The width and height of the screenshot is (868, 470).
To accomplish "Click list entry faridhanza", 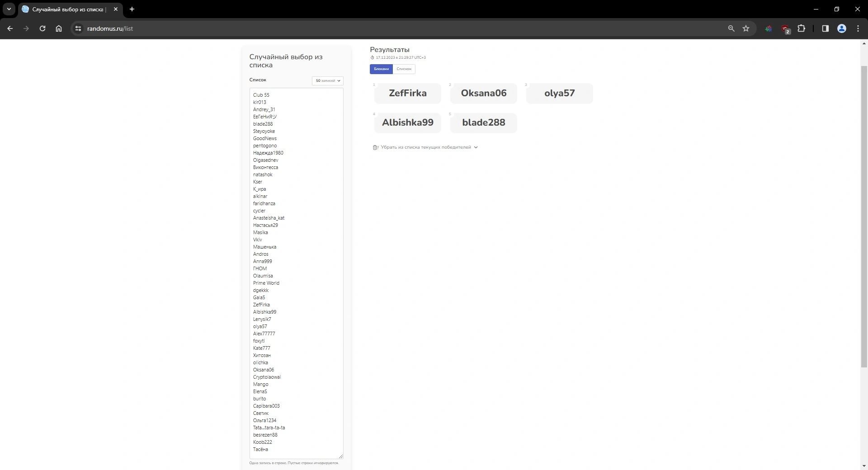I will point(264,203).
